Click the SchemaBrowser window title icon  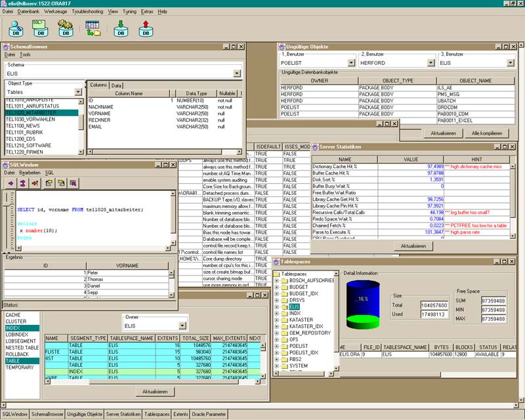pyautogui.click(x=6, y=47)
